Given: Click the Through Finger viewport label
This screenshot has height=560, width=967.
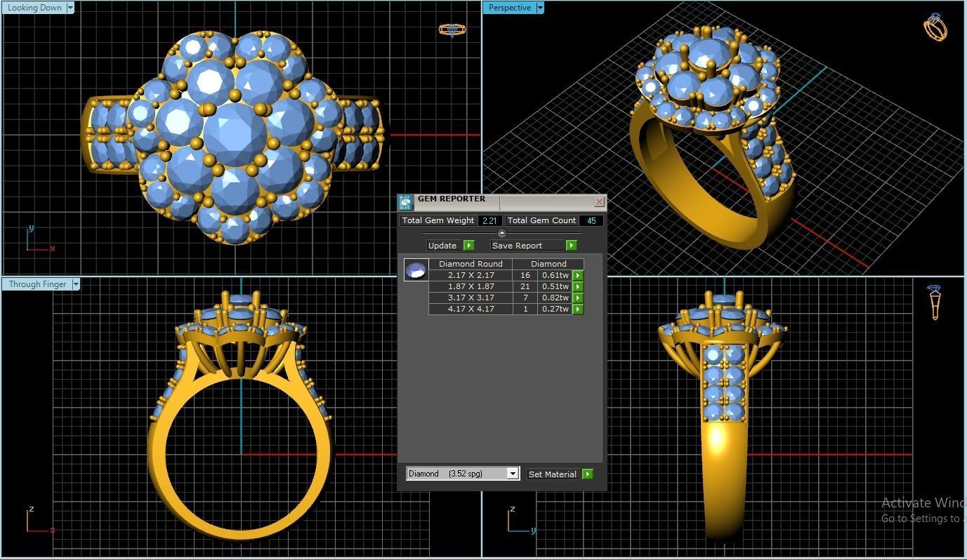Looking at the screenshot, I should (x=38, y=284).
